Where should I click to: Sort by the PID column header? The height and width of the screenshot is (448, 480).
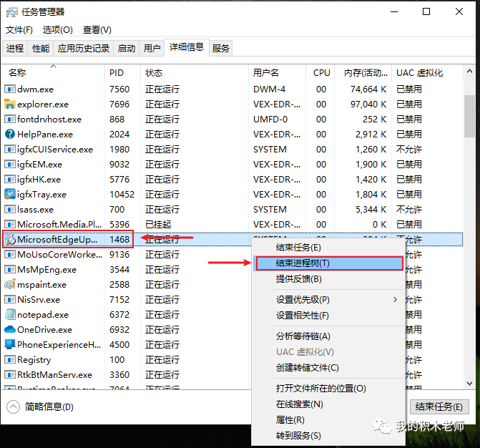[122, 72]
